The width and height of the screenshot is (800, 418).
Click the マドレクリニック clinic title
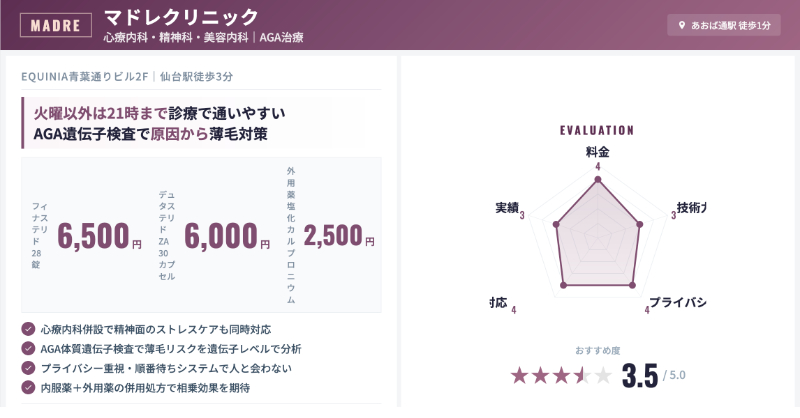[181, 17]
